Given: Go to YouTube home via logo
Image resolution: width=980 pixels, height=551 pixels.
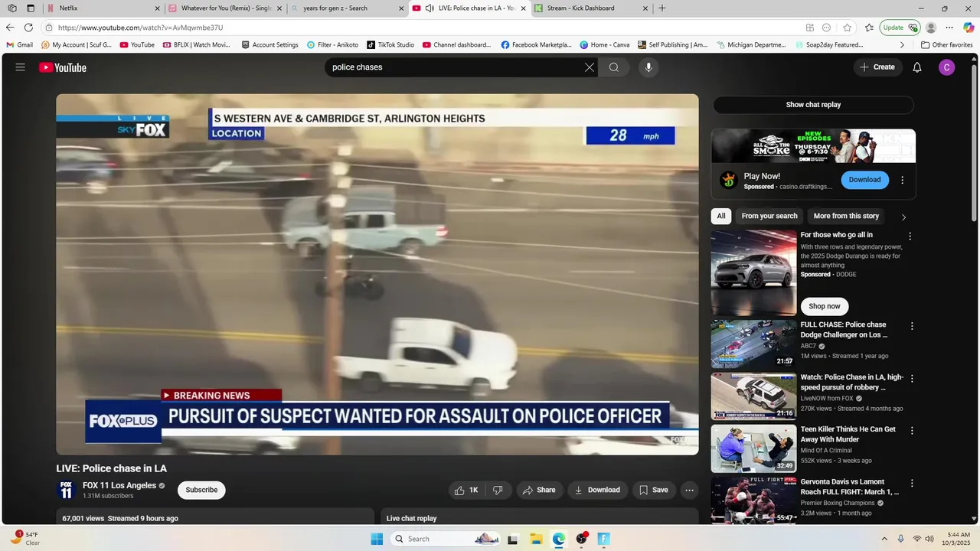Looking at the screenshot, I should click(x=63, y=67).
